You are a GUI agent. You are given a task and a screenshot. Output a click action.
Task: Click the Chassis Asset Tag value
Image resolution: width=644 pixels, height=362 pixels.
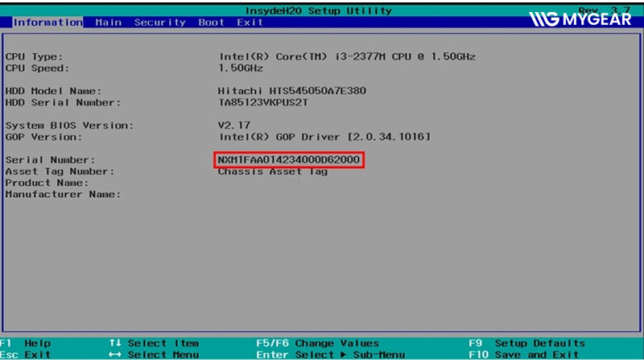pos(273,171)
